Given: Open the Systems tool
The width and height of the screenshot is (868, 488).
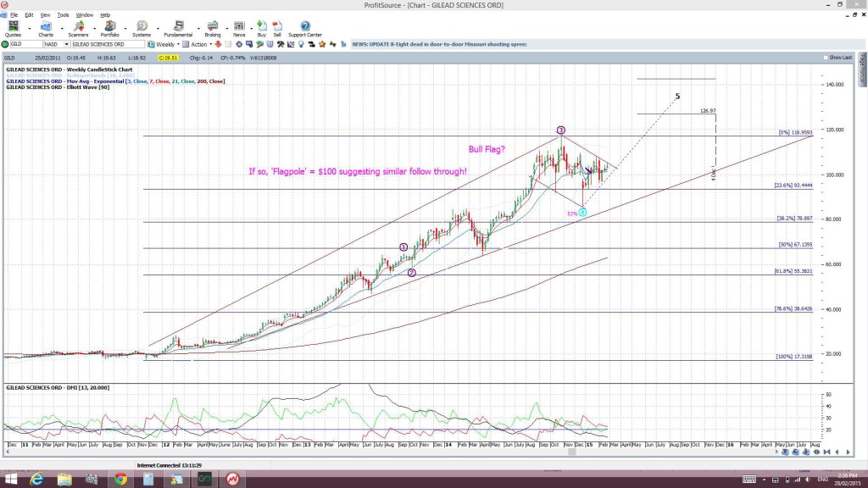Looking at the screenshot, I should pyautogui.click(x=142, y=29).
